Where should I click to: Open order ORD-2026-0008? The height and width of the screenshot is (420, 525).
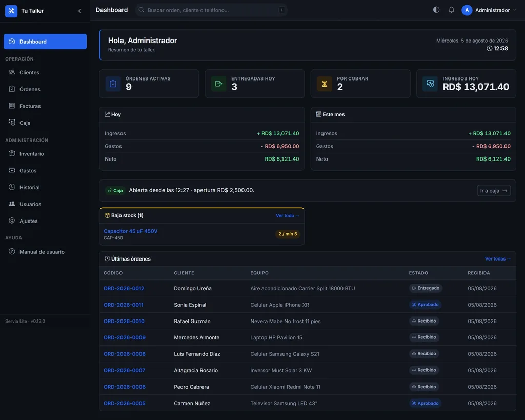(x=125, y=354)
